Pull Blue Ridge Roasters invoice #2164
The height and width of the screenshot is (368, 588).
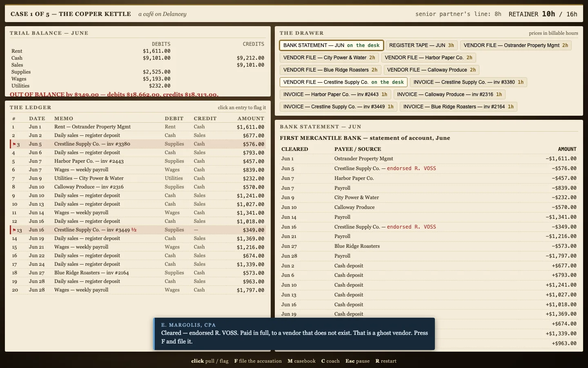[x=459, y=107]
